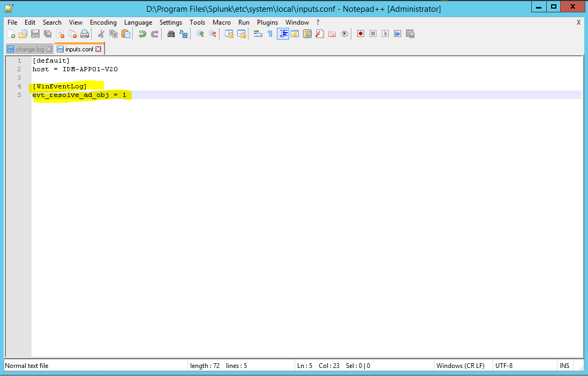This screenshot has height=376, width=588.
Task: Click the Zoom In magnifier icon
Action: [200, 34]
